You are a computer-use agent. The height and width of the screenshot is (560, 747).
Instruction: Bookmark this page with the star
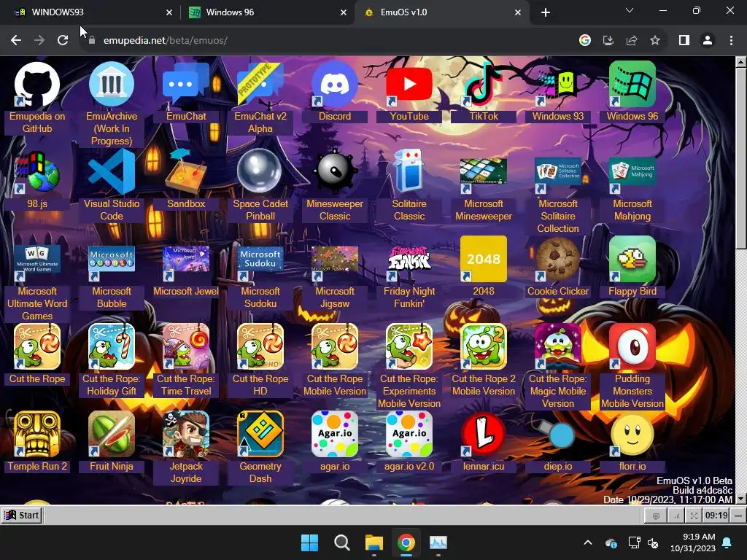click(x=655, y=41)
